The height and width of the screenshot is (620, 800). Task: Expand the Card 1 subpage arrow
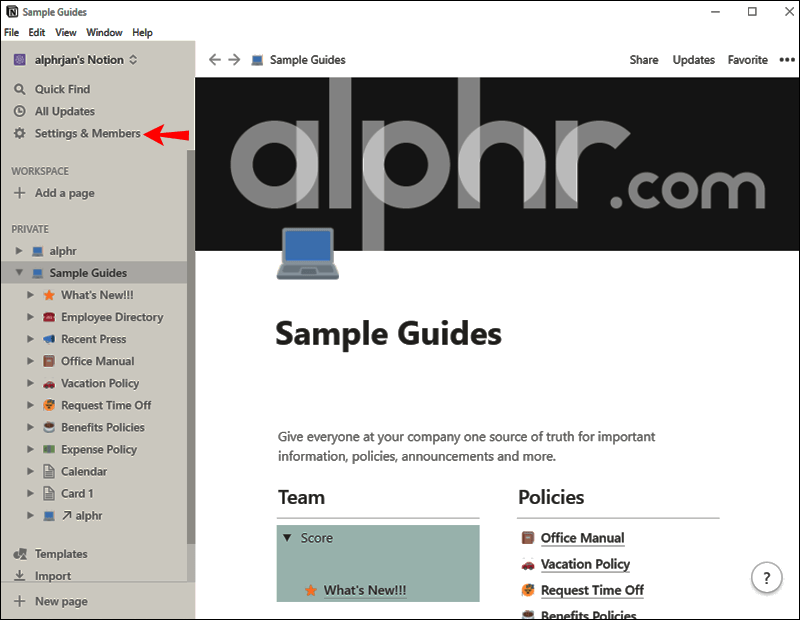(x=31, y=493)
